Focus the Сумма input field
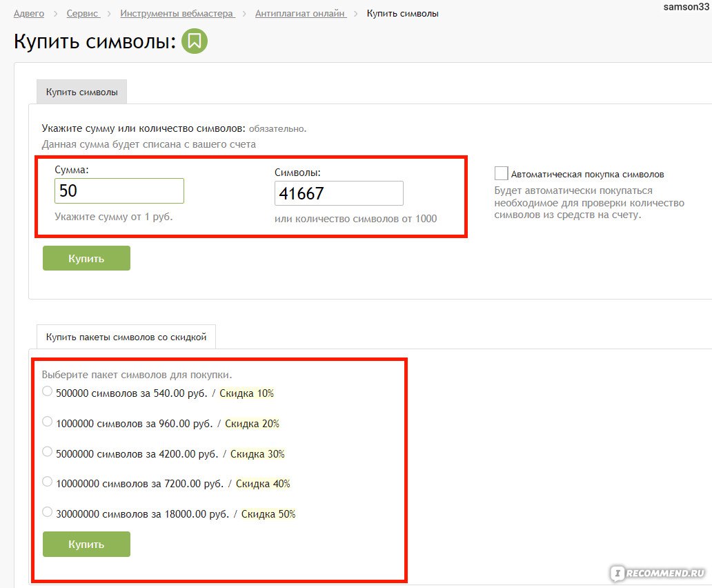The image size is (712, 588). 119,190
